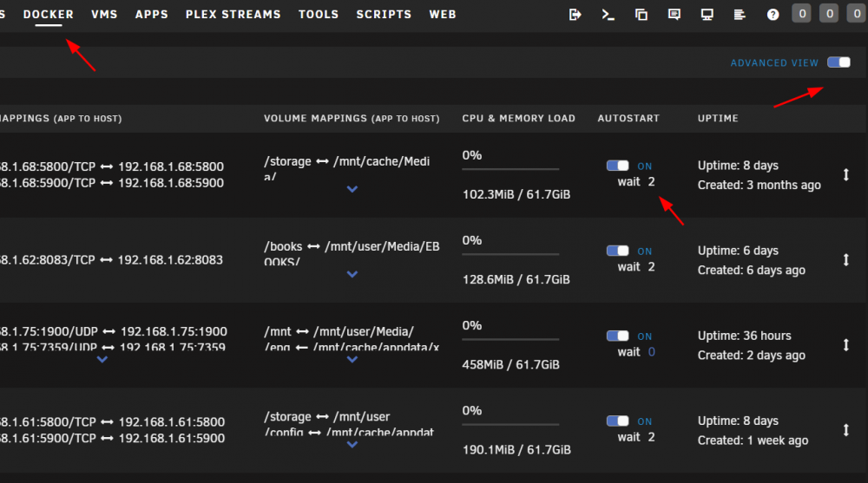Viewport: 868px width, 483px height.
Task: Toggle autostart for the 190.1MiB container
Action: coord(617,421)
